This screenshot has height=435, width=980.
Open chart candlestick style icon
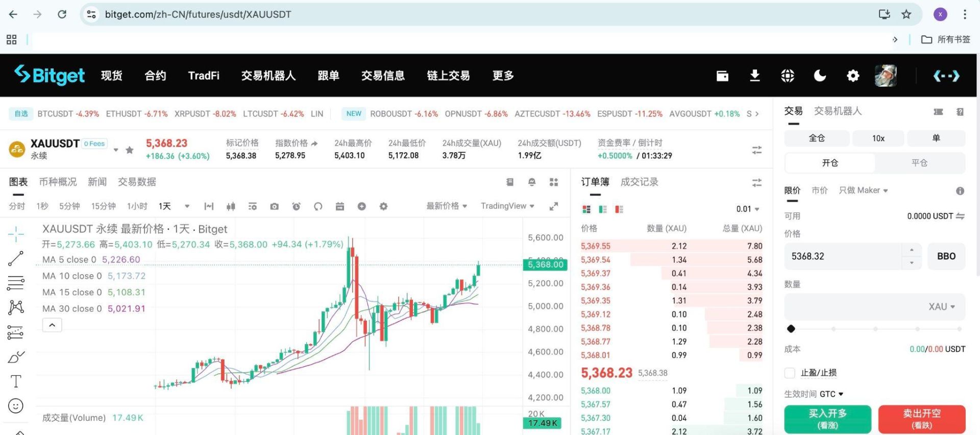click(231, 206)
